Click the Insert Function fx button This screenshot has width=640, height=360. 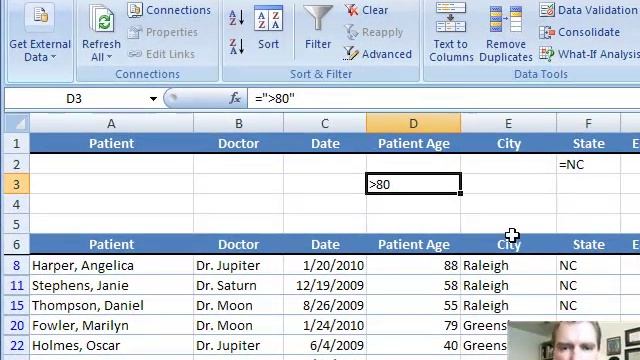tap(234, 98)
